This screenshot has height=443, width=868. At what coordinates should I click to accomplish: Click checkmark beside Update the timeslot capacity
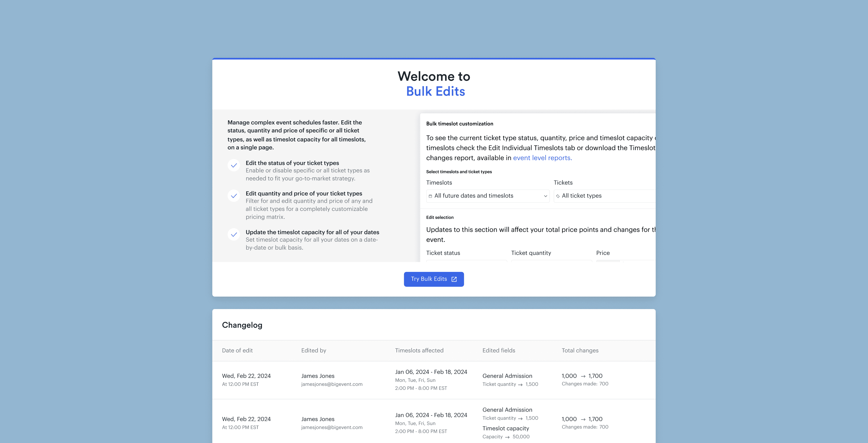point(233,235)
